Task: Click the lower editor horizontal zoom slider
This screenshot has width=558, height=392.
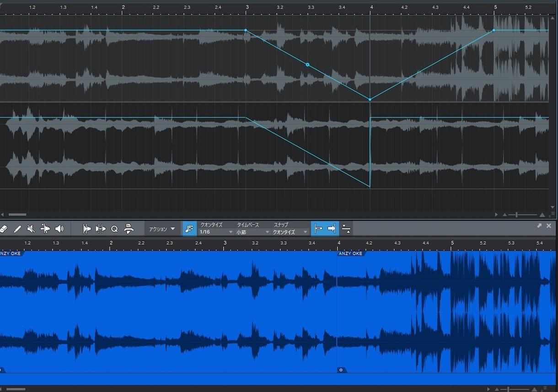Action: click(514, 389)
